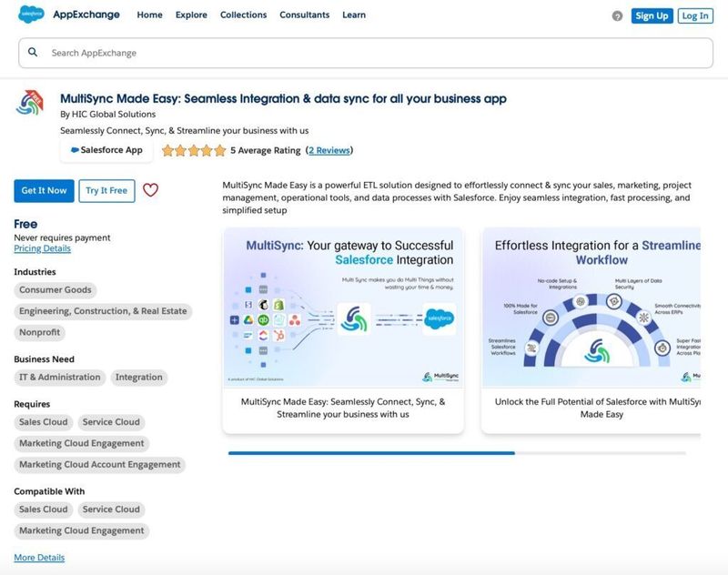Open the Effortless Integration slide thumbnail
Screen dimensions: 728x575
tap(591, 308)
